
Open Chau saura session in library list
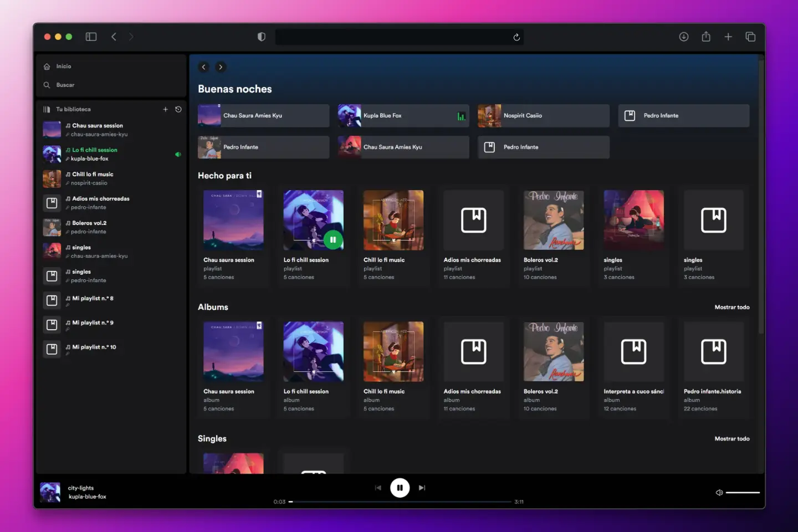click(x=111, y=130)
